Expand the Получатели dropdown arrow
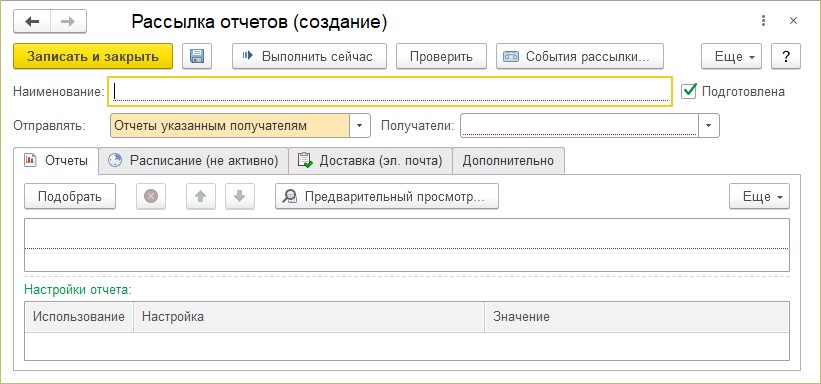Viewport: 821px width, 384px height. pos(709,126)
